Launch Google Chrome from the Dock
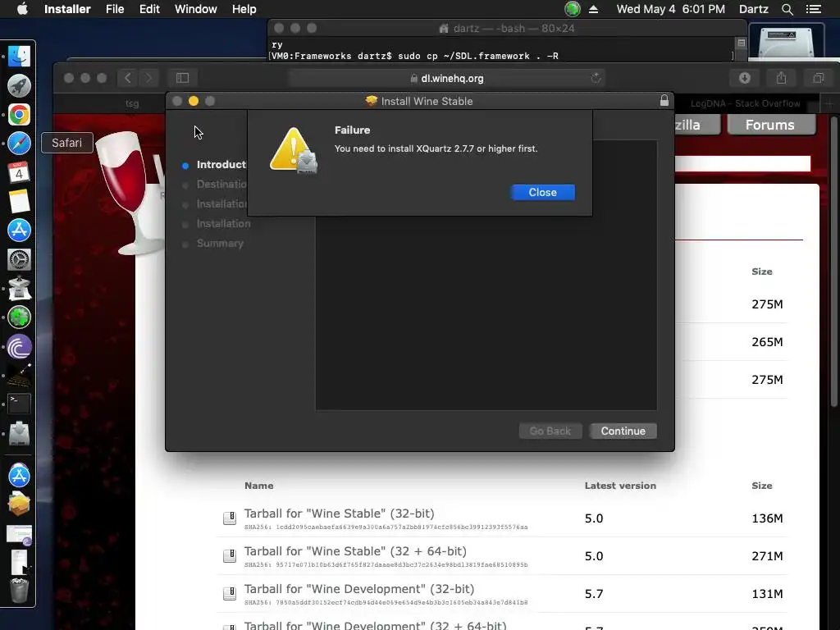This screenshot has height=630, width=840. (x=20, y=115)
